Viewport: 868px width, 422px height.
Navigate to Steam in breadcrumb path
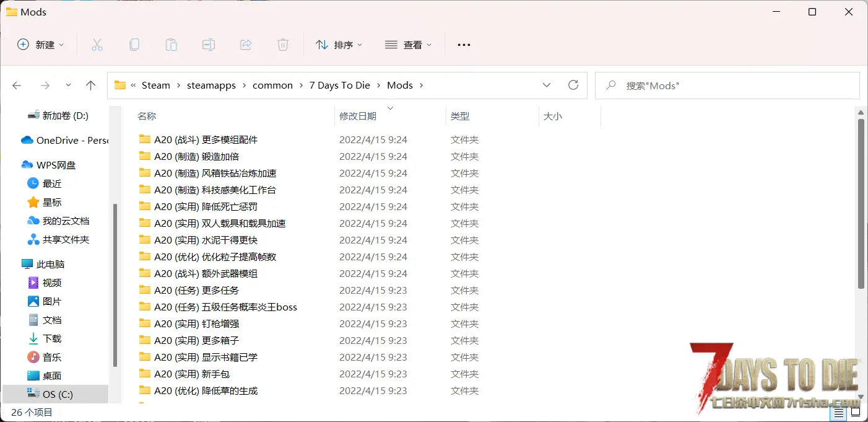click(x=155, y=86)
